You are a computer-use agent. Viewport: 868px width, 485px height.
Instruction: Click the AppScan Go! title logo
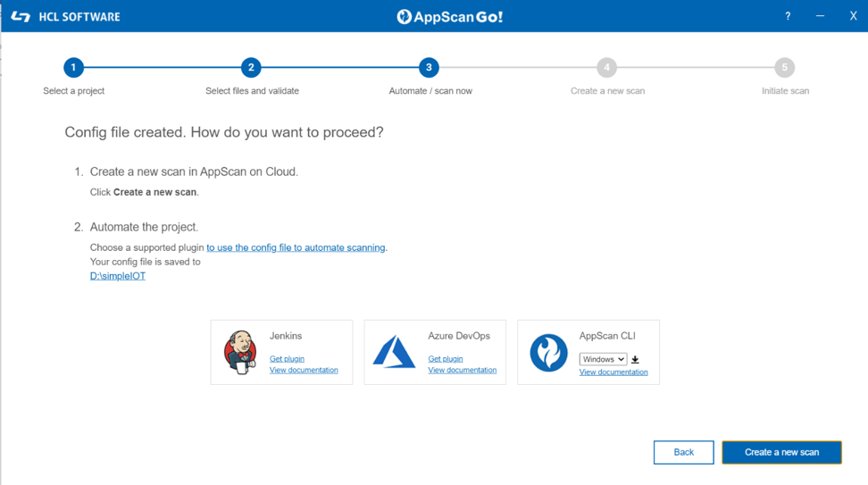tap(450, 16)
